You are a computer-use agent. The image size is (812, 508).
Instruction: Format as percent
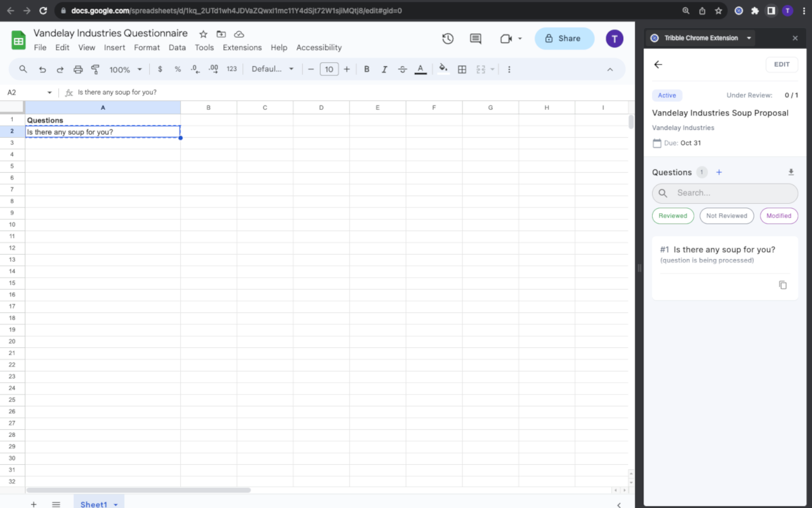(178, 69)
